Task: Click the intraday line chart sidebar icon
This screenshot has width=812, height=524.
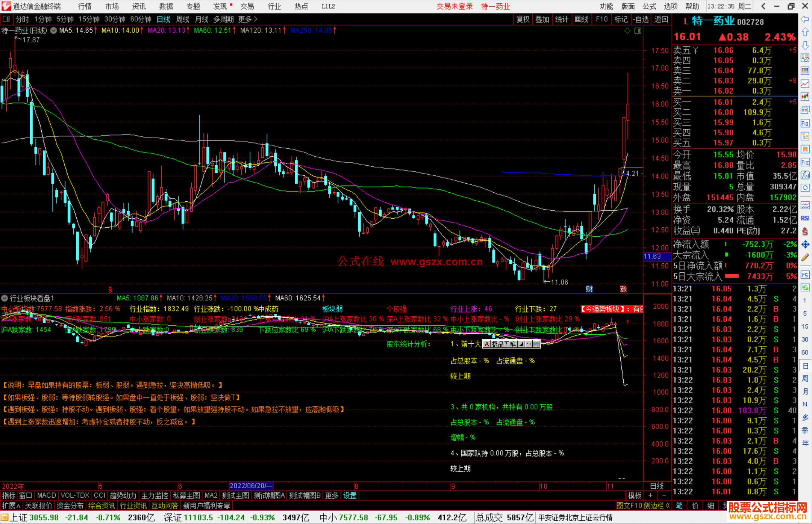Action: [805, 84]
